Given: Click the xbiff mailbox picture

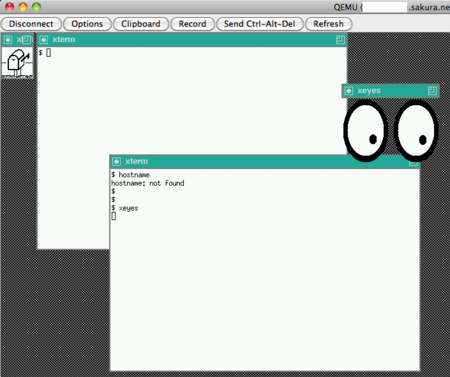Looking at the screenshot, I should point(18,62).
